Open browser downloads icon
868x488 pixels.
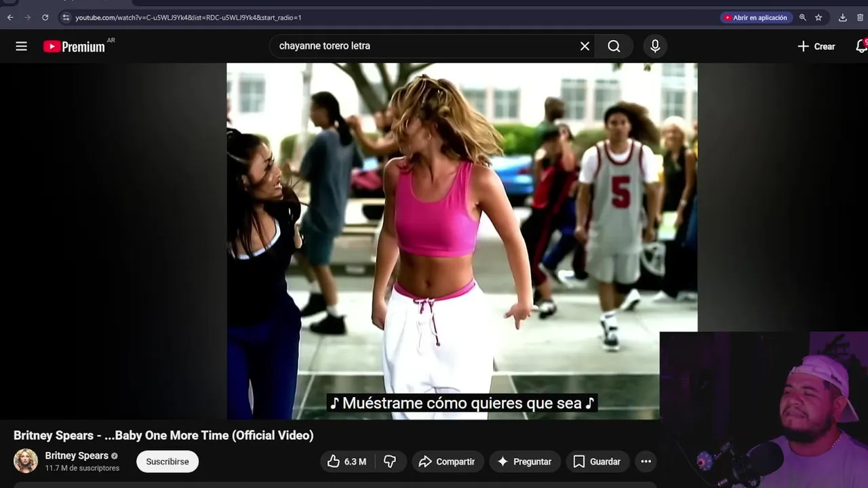pos(843,18)
